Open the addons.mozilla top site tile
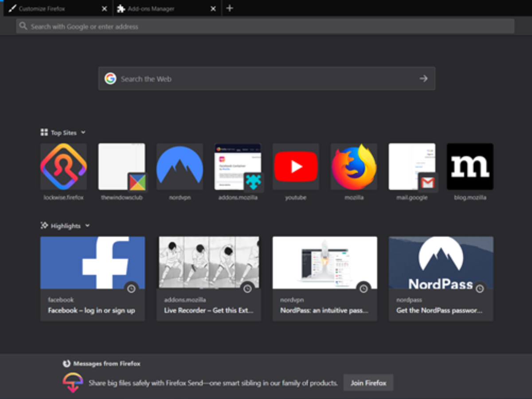This screenshot has height=399, width=532. [238, 167]
